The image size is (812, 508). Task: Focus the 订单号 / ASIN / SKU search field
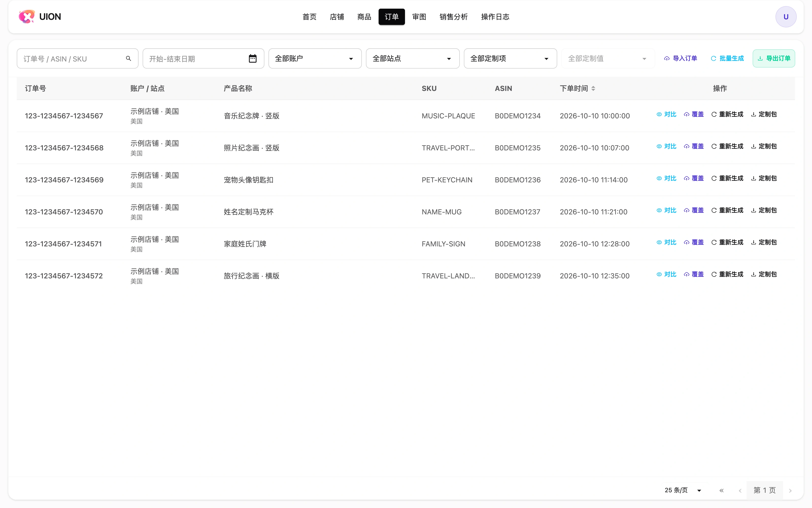tap(77, 58)
